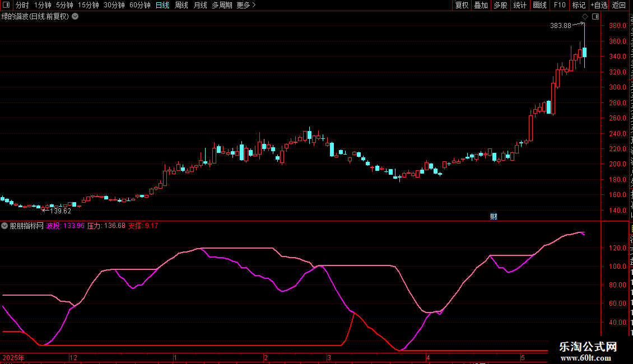Viewport: 633px width, 364px height.
Task: Click 返回 to go back
Action: coord(619,5)
